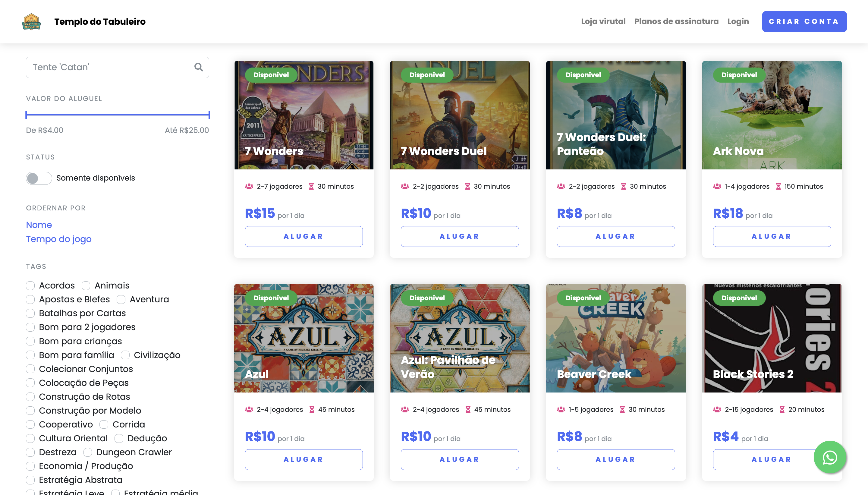Click players icon on 7 Wonders card
Viewport: 868px width, 495px height.
tap(249, 186)
